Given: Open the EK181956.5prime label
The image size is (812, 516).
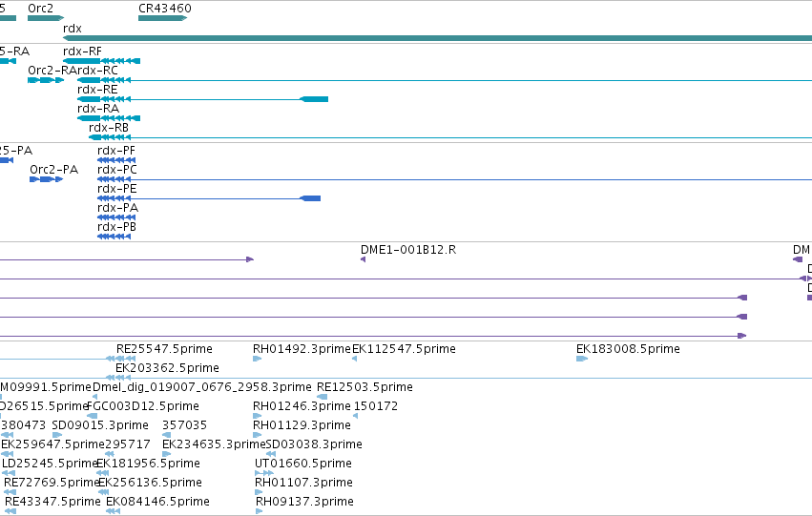Looking at the screenshot, I should [148, 464].
